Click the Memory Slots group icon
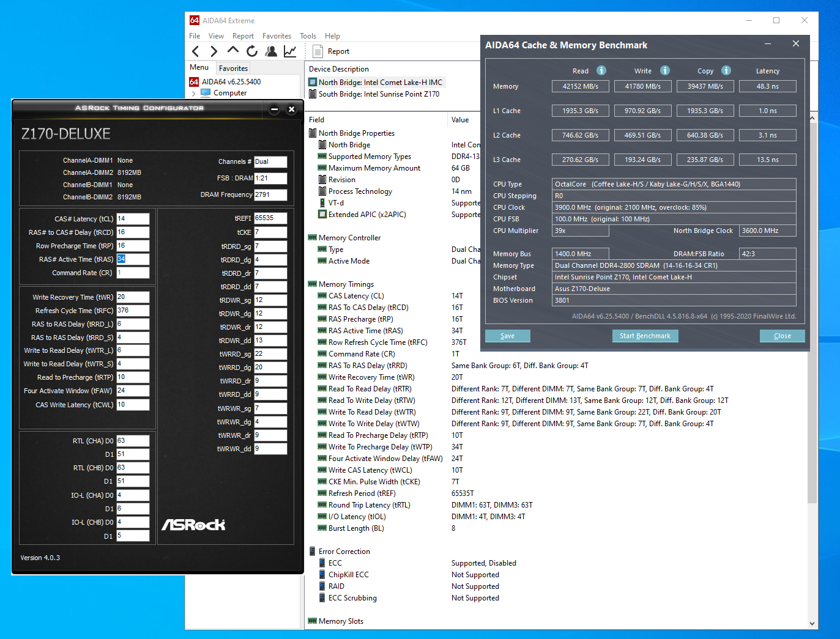Image resolution: width=840 pixels, height=639 pixels. click(313, 621)
